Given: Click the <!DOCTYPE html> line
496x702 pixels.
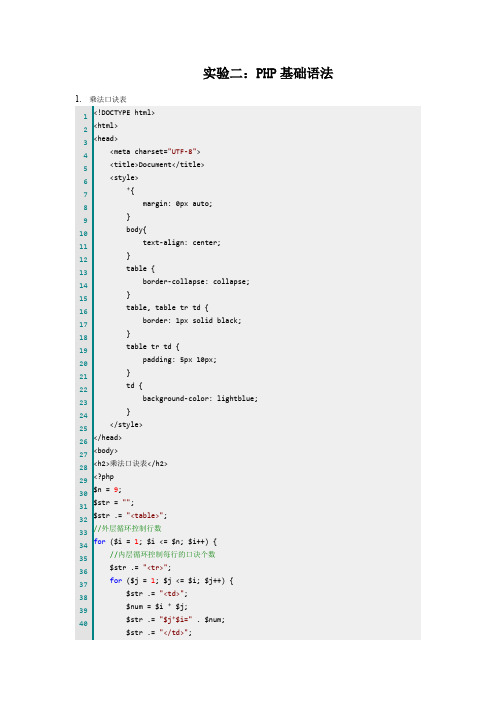Looking at the screenshot, I should [124, 112].
